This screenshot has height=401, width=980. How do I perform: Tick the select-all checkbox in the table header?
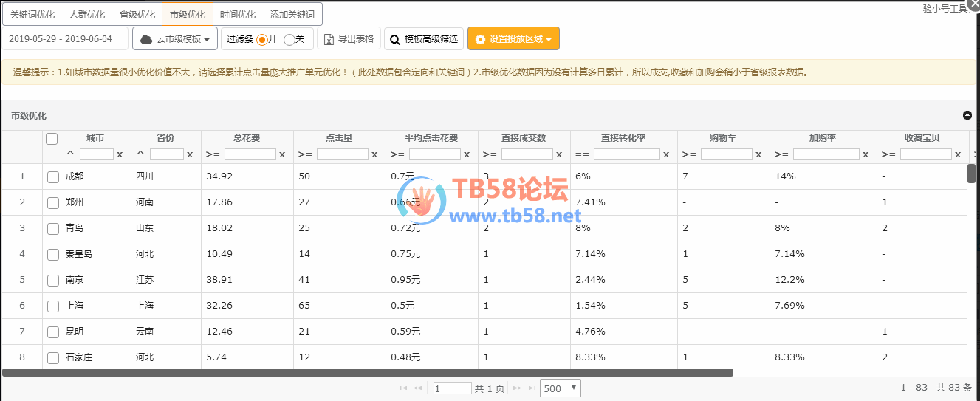[x=52, y=139]
